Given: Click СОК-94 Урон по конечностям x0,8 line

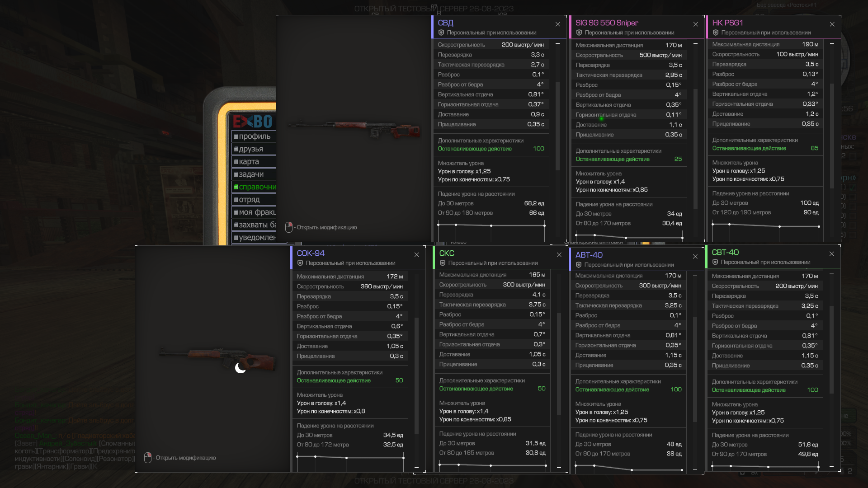Looking at the screenshot, I should [331, 411].
